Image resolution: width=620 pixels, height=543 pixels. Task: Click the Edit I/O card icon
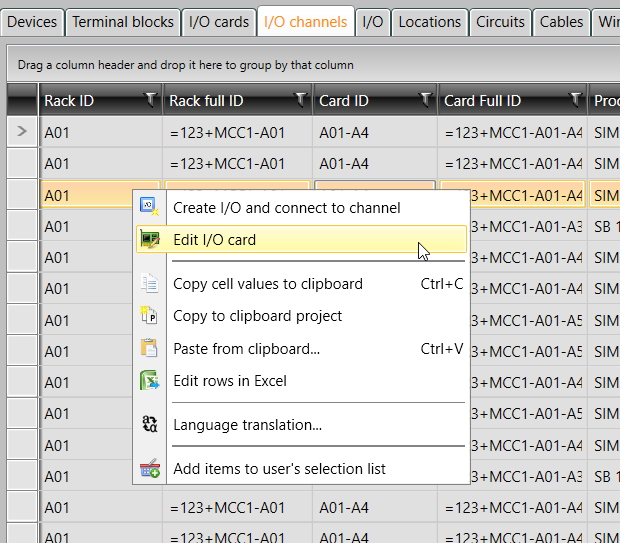point(149,239)
